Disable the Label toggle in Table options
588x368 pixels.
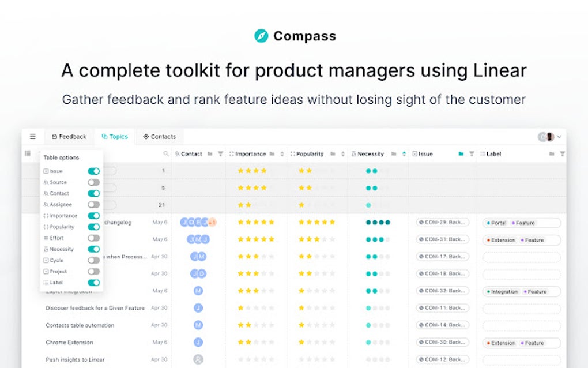coord(94,283)
